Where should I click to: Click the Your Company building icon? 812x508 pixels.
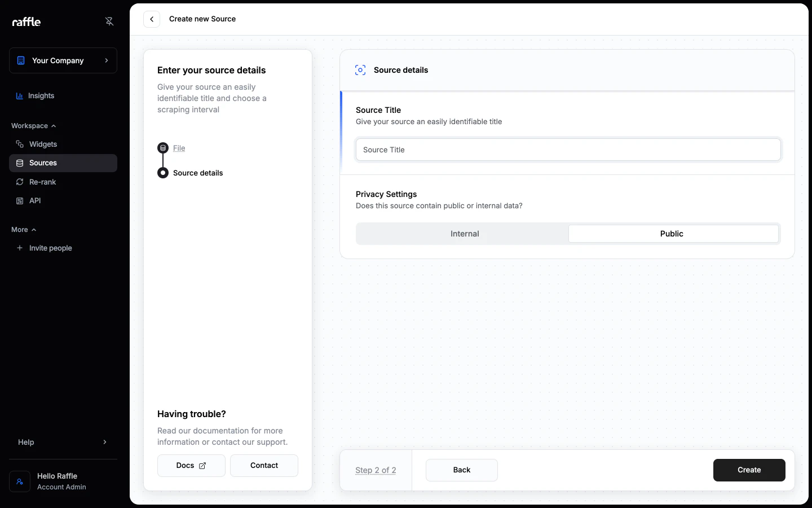tap(21, 60)
